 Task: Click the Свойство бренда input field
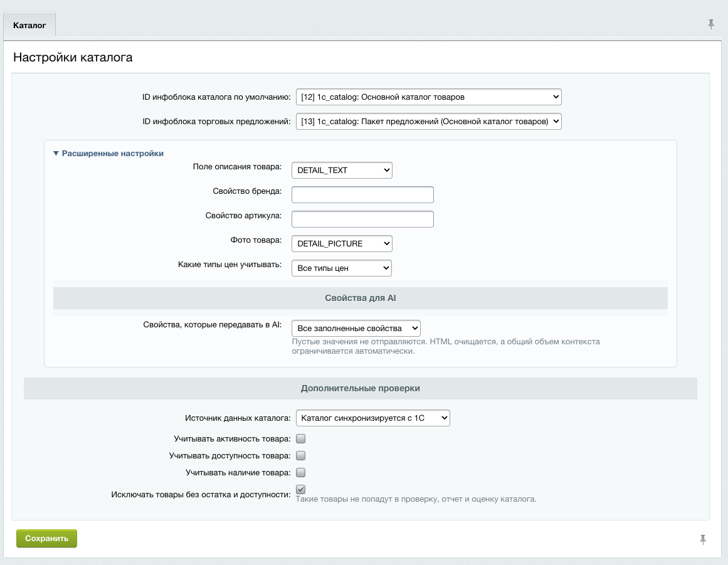[x=362, y=194]
